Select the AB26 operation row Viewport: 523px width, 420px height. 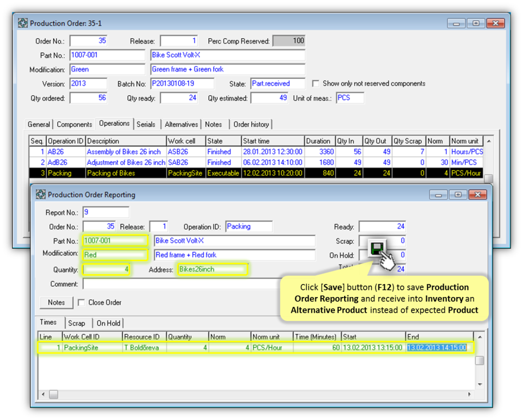pyautogui.click(x=256, y=152)
